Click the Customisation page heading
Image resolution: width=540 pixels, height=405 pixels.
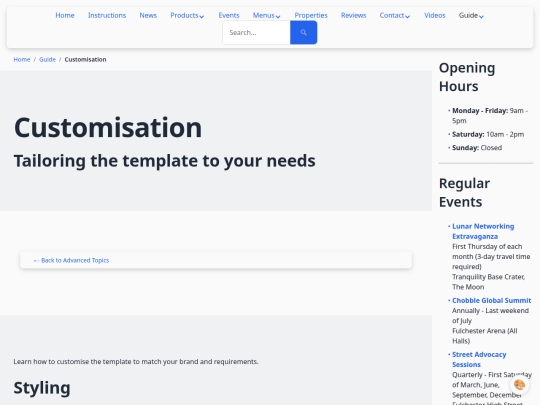pos(108,128)
